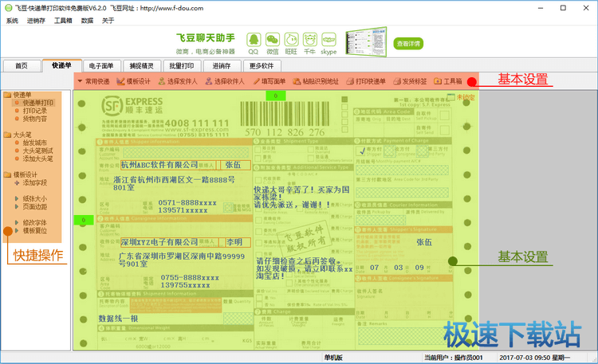Open the 工具箱 menu in menu bar

pyautogui.click(x=63, y=21)
